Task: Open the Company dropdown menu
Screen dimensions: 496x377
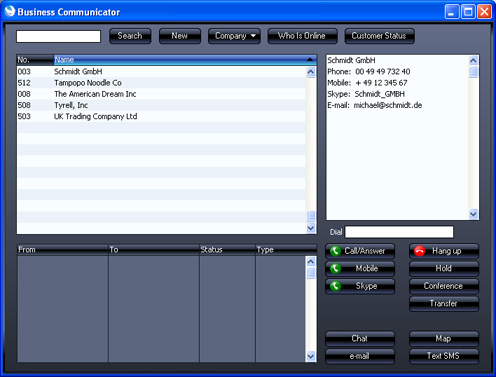Action: (x=234, y=36)
